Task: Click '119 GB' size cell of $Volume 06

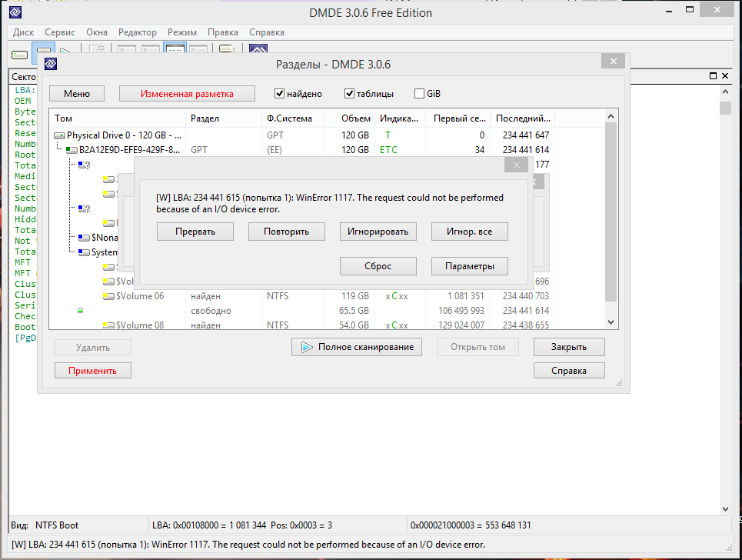Action: click(x=355, y=296)
